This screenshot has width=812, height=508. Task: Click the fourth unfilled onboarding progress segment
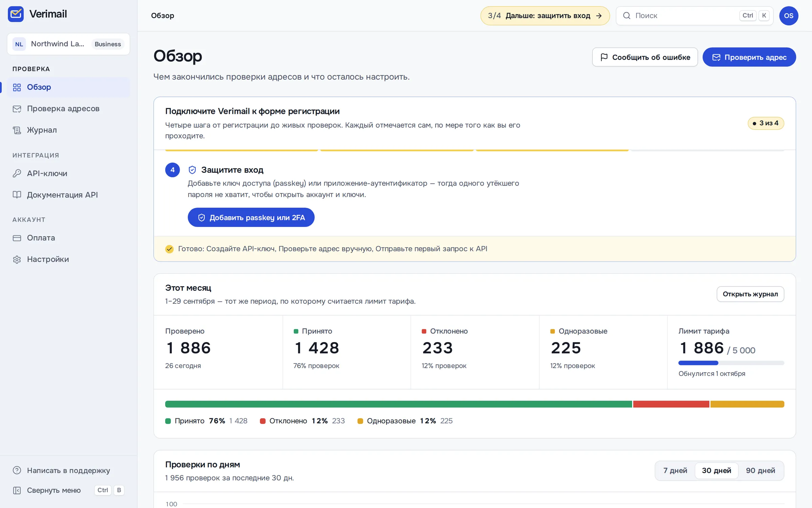[x=707, y=150]
